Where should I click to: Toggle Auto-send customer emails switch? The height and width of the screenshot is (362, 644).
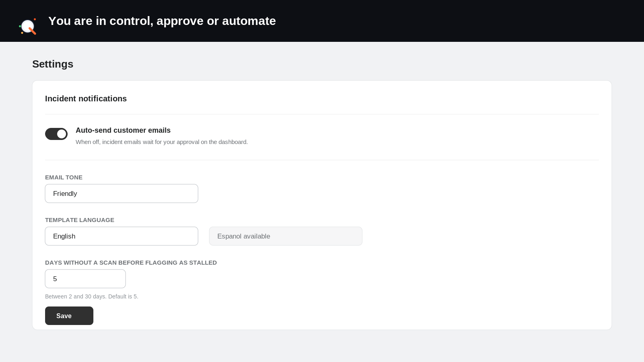coord(56,134)
